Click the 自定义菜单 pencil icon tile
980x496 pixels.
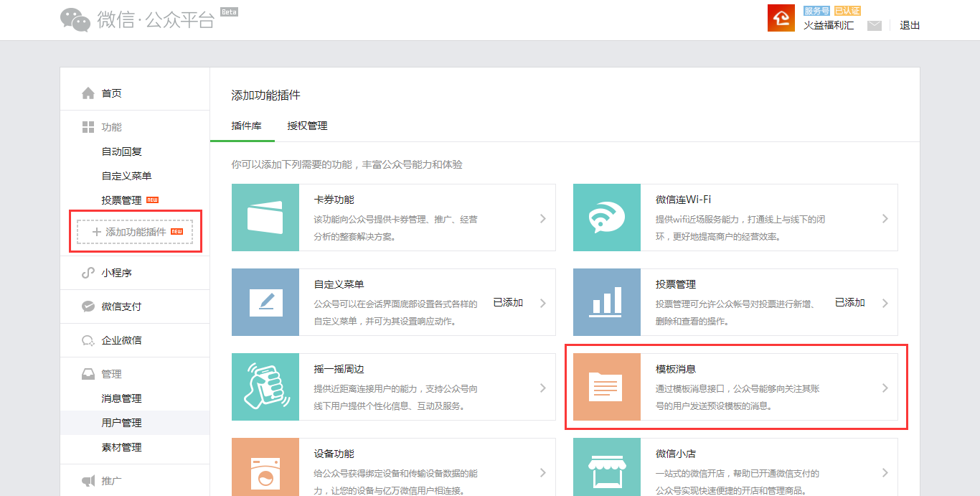(x=265, y=302)
